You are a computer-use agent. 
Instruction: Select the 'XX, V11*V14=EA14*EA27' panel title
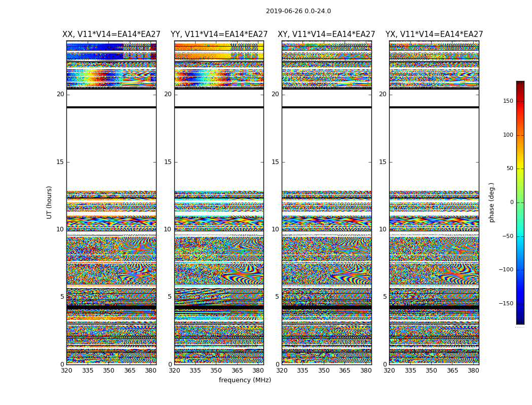[x=111, y=34]
